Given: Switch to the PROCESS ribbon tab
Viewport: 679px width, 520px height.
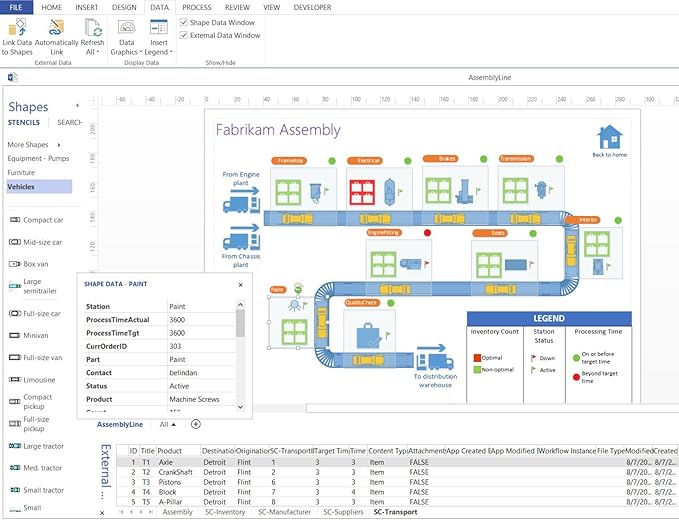Looking at the screenshot, I should click(197, 7).
